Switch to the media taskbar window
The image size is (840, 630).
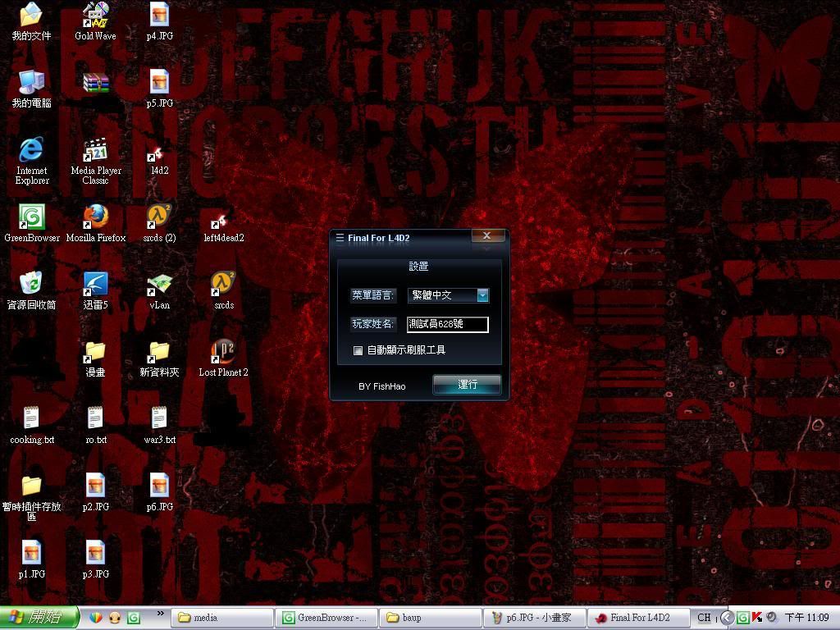[221, 618]
